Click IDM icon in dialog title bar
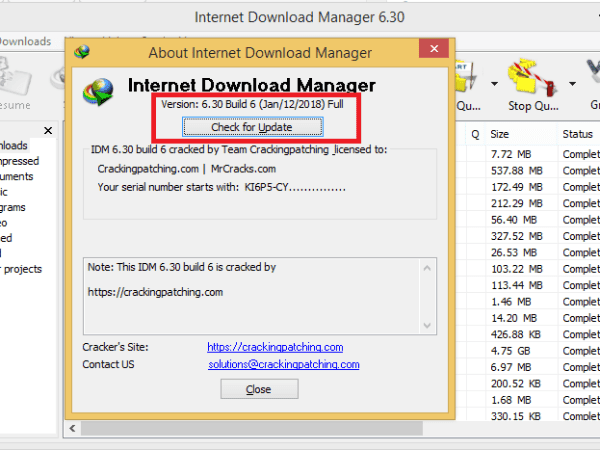 [x=82, y=52]
